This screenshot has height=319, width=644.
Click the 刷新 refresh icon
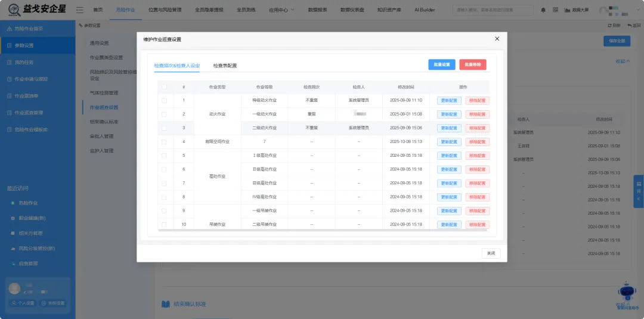coord(609,26)
